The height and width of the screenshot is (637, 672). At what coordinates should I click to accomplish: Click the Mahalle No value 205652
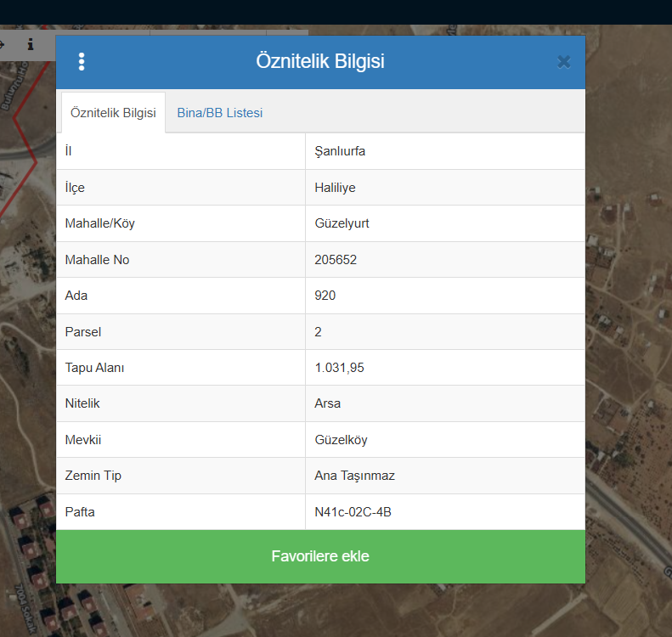point(336,260)
